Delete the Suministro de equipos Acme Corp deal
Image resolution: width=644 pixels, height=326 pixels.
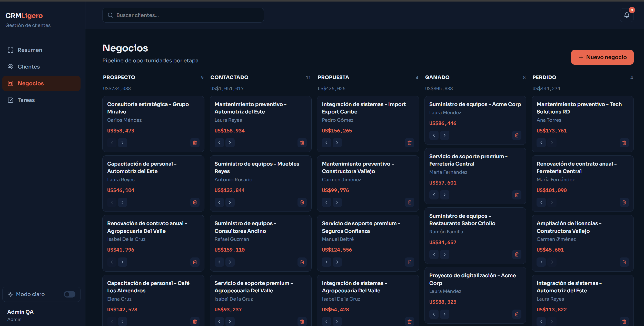[x=517, y=135]
